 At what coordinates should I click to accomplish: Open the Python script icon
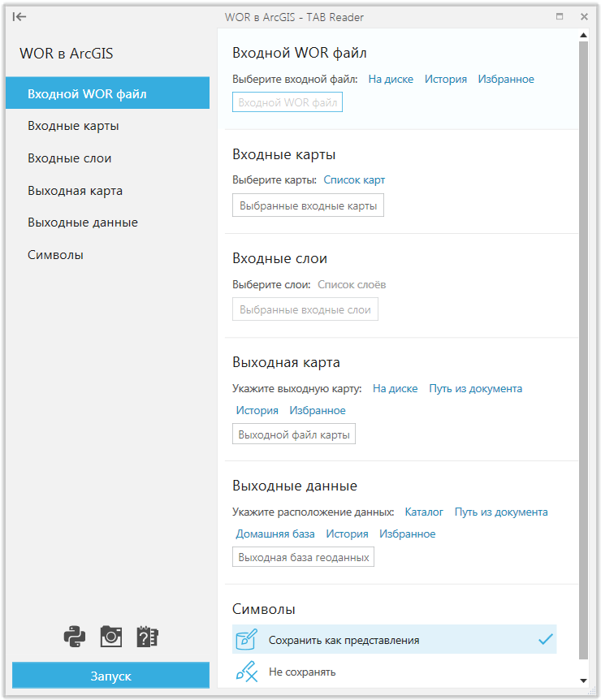tap(75, 636)
